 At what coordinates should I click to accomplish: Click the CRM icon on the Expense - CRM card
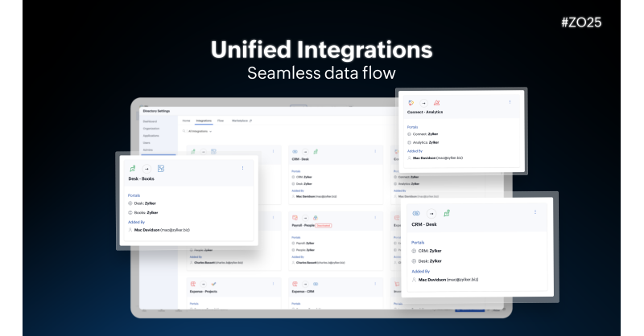pos(316,284)
